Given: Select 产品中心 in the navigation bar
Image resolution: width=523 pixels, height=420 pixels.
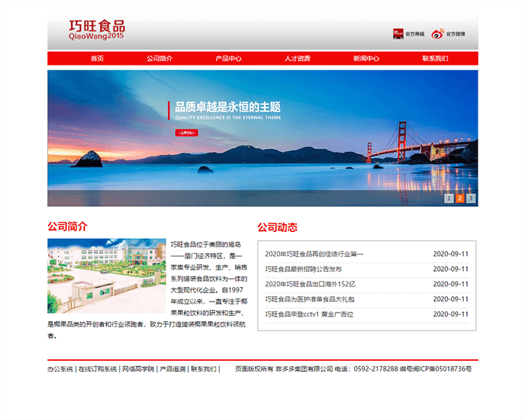Looking at the screenshot, I should click(x=228, y=59).
